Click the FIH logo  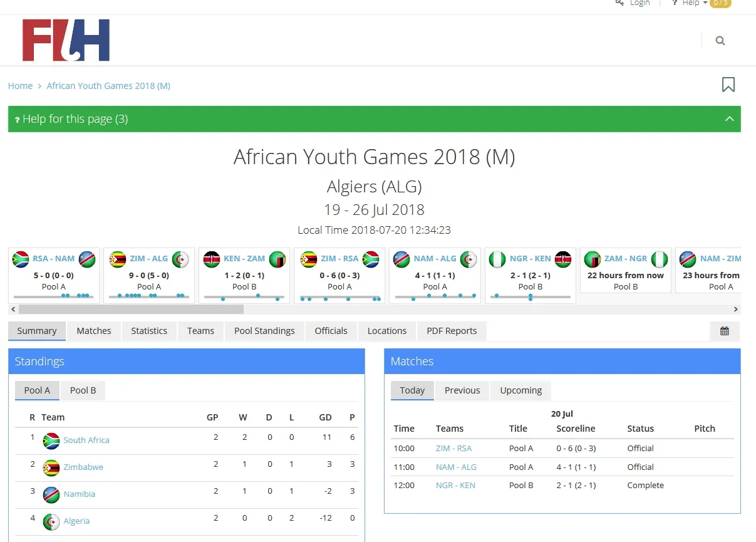pyautogui.click(x=66, y=40)
